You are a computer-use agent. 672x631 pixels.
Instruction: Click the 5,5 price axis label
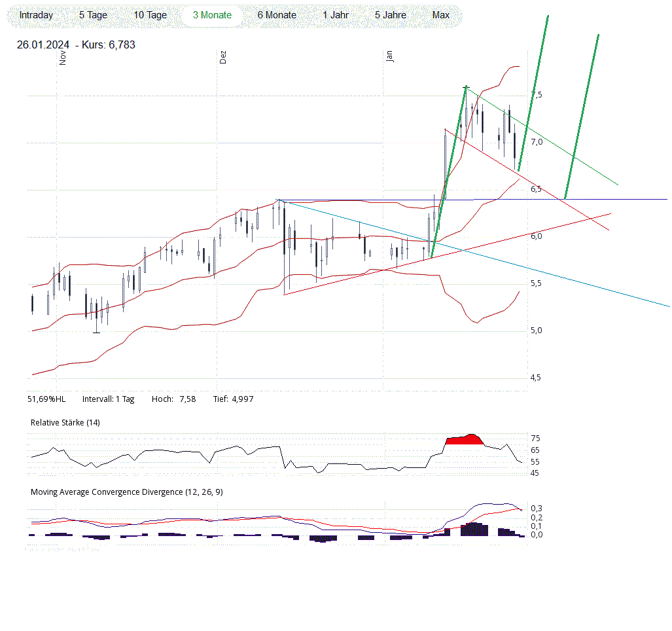pos(536,284)
